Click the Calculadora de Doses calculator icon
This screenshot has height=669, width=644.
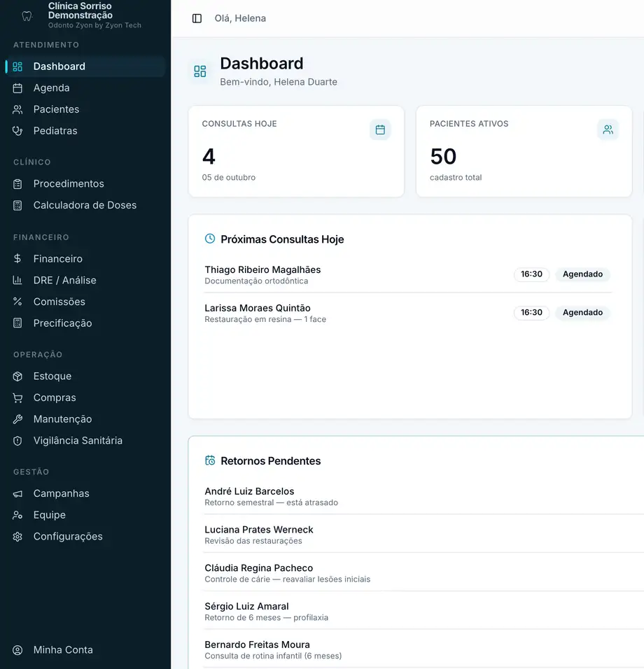tap(17, 205)
